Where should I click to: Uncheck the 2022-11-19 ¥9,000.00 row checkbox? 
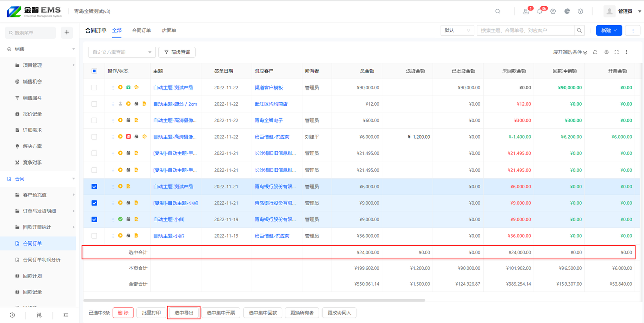coord(94,219)
